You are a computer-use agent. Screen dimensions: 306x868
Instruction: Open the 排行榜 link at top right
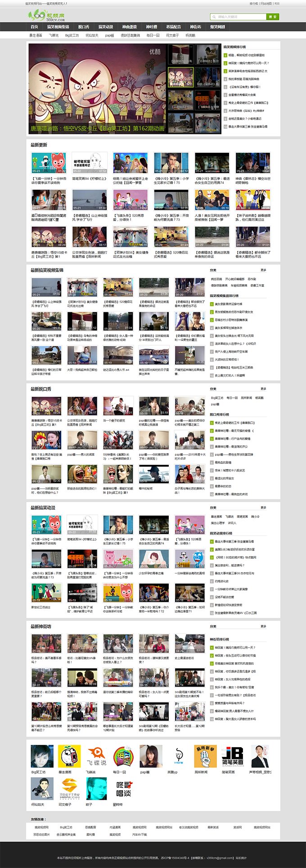[253, 4]
